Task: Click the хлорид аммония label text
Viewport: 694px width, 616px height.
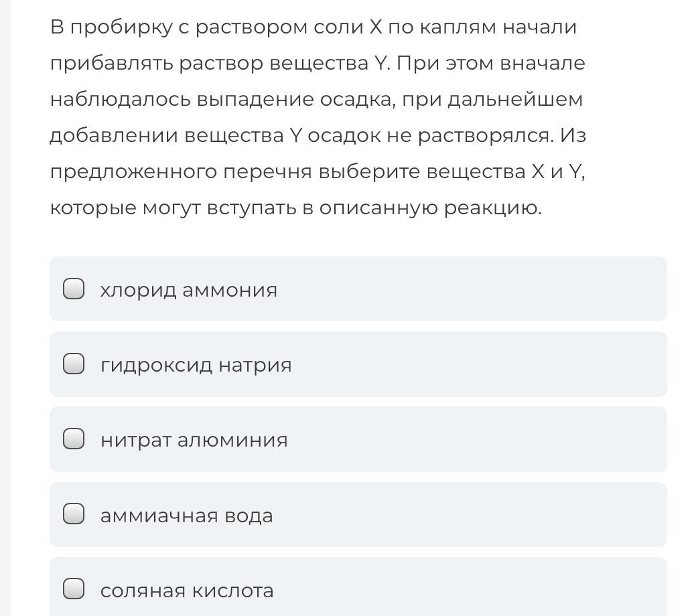Action: [188, 291]
